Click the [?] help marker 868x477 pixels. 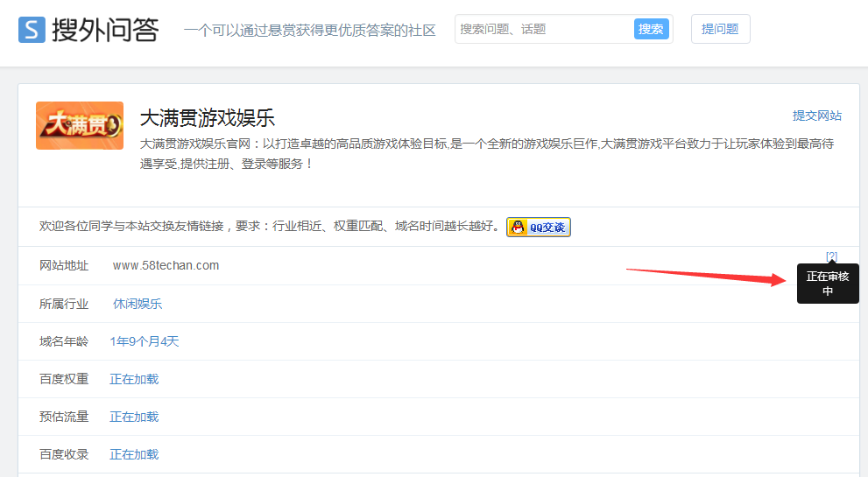tap(831, 256)
